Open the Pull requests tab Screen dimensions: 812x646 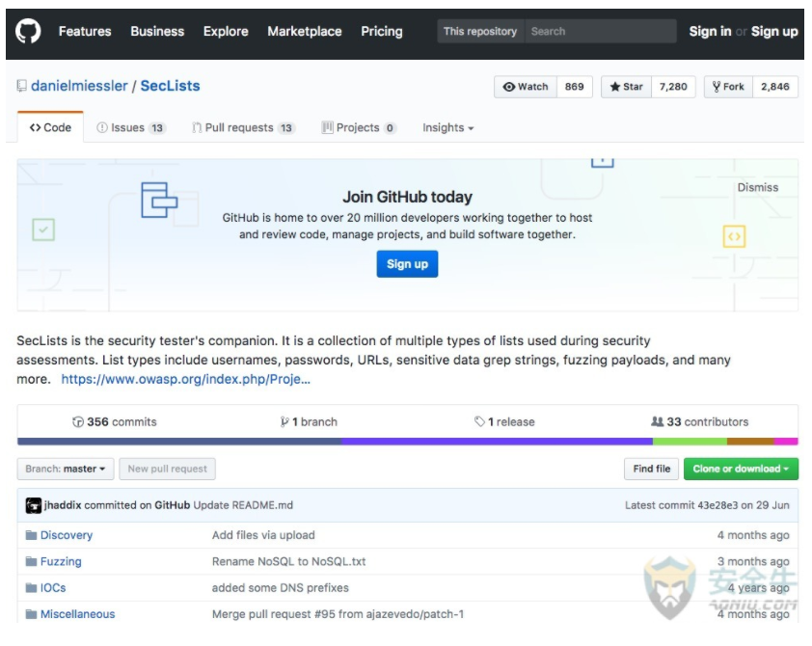tap(243, 127)
